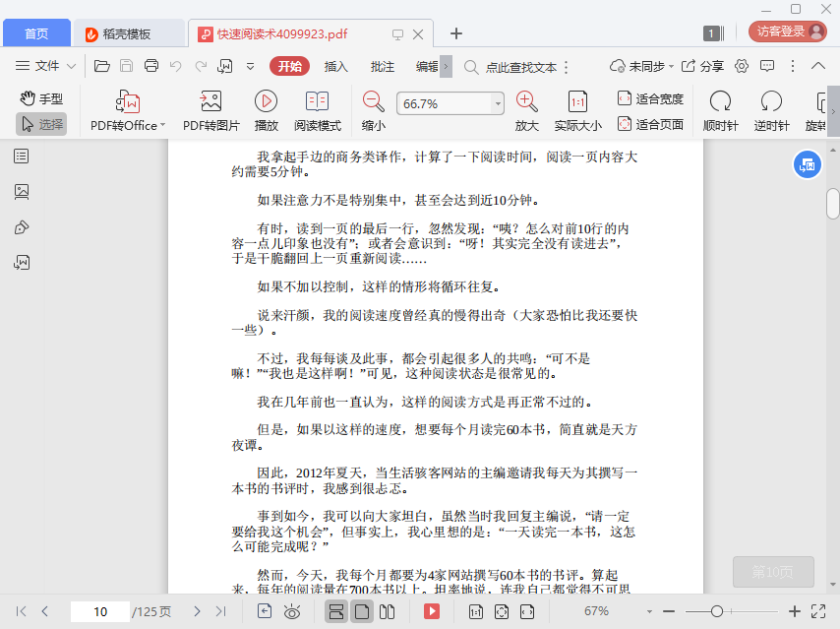Click the 分享 share button
The height and width of the screenshot is (629, 840).
tap(702, 66)
